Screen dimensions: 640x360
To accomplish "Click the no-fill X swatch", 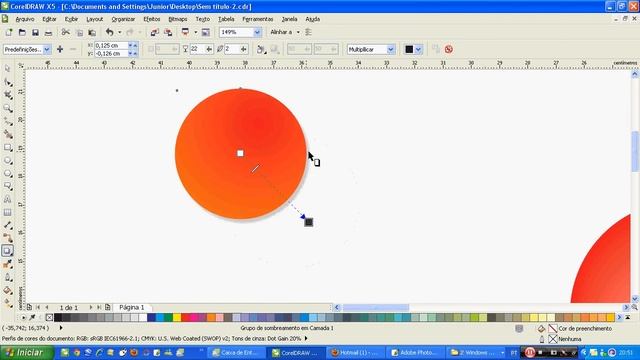I will click(49, 318).
